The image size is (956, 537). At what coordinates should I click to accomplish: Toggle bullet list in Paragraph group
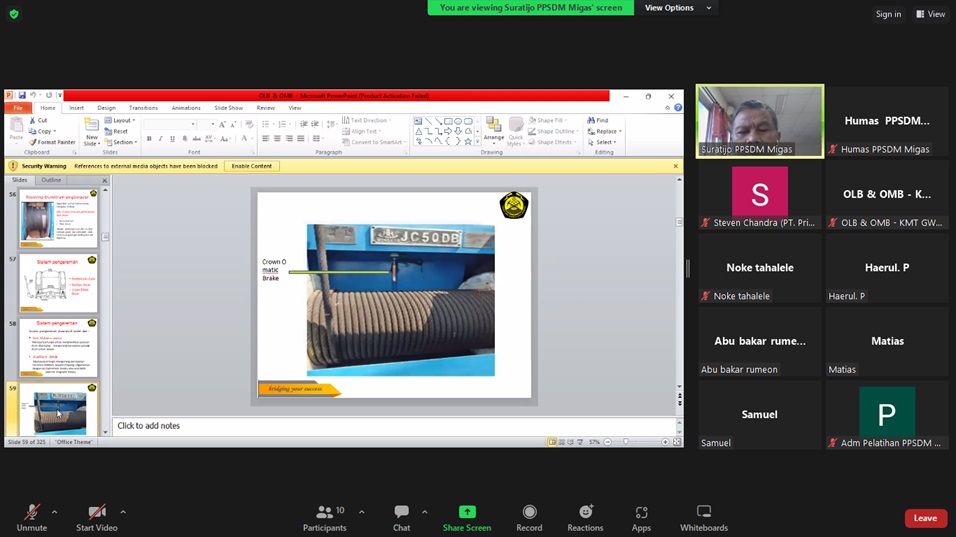coord(266,124)
